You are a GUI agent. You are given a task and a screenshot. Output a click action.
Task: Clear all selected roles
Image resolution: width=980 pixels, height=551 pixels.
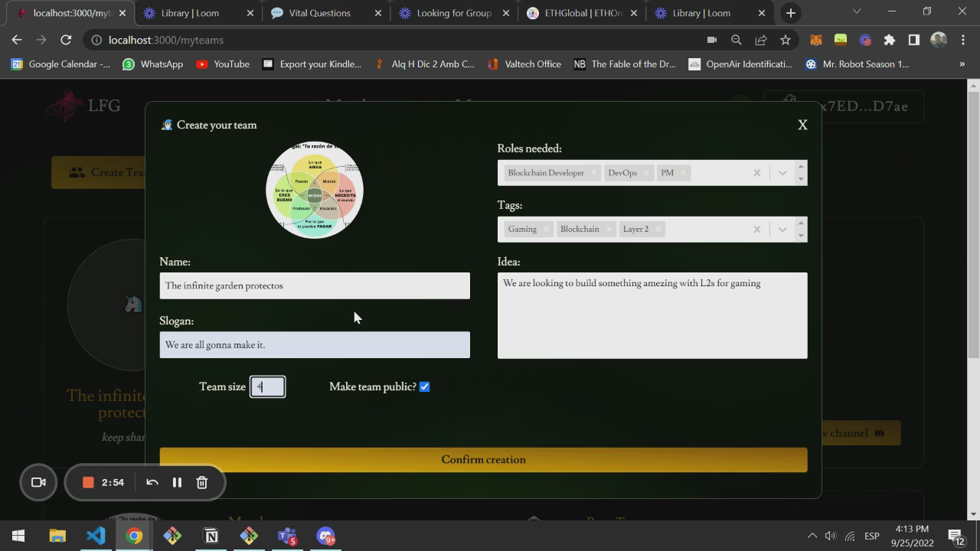[x=756, y=173]
